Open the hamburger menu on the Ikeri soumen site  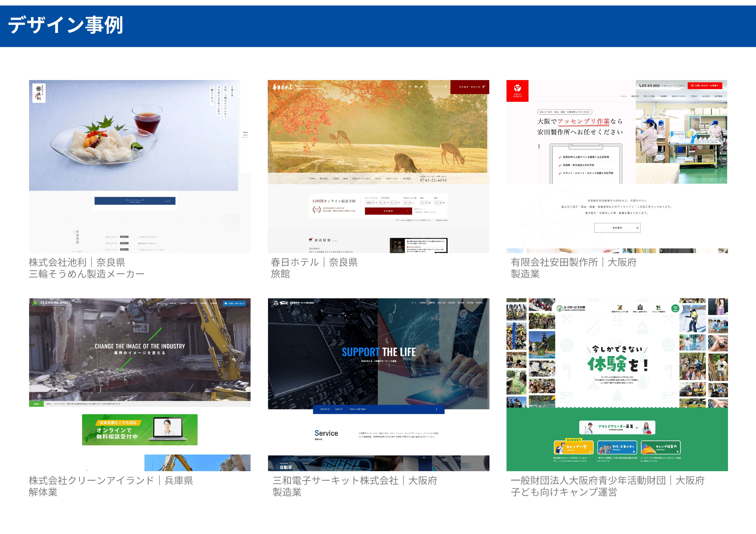click(x=245, y=134)
